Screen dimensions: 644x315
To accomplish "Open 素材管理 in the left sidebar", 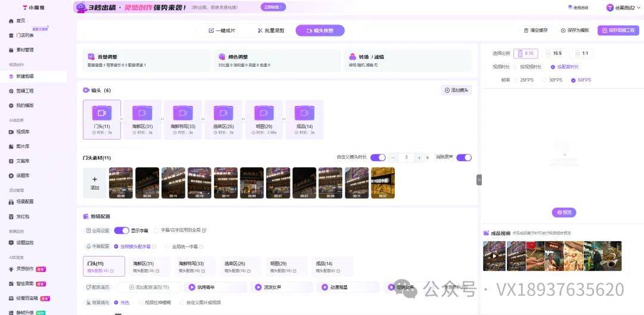I will [24, 50].
